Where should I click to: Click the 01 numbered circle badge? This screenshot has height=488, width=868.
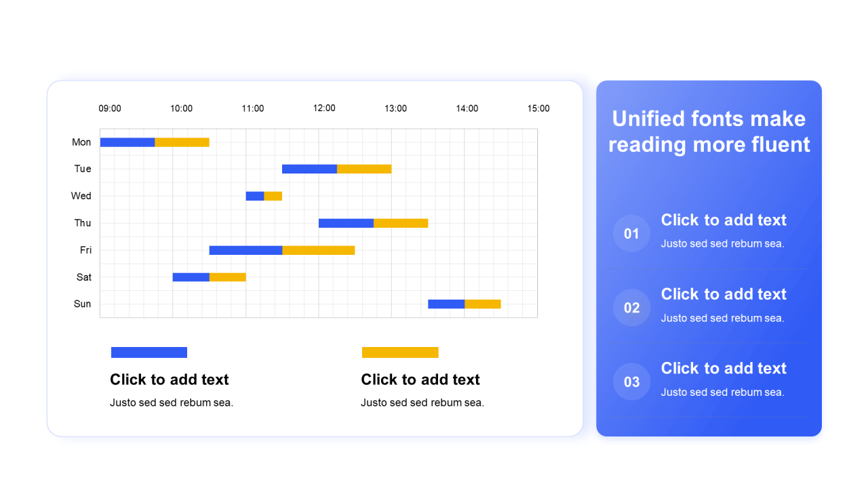(631, 234)
